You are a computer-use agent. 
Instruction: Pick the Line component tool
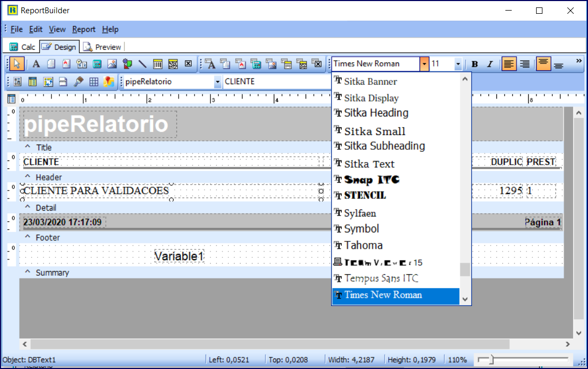[142, 64]
